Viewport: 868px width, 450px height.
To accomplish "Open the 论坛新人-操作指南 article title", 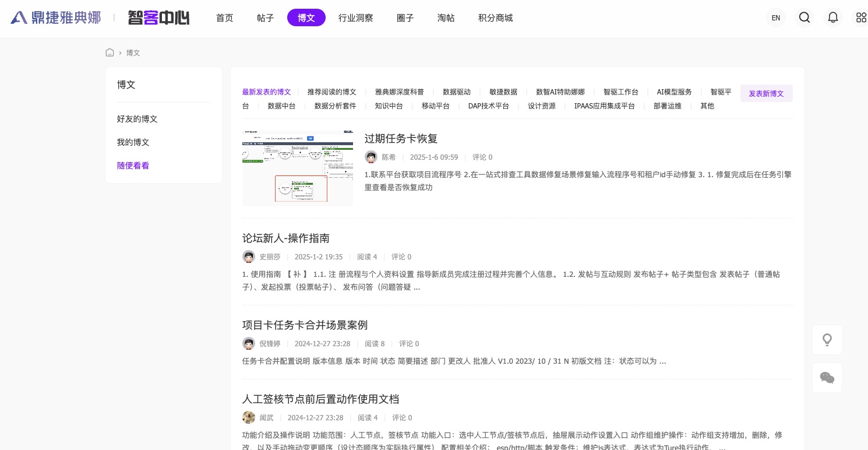I will [x=286, y=238].
